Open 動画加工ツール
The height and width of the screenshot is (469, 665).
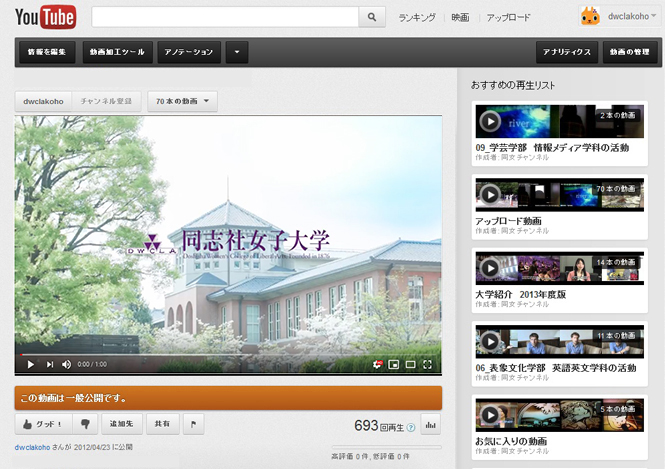(117, 52)
